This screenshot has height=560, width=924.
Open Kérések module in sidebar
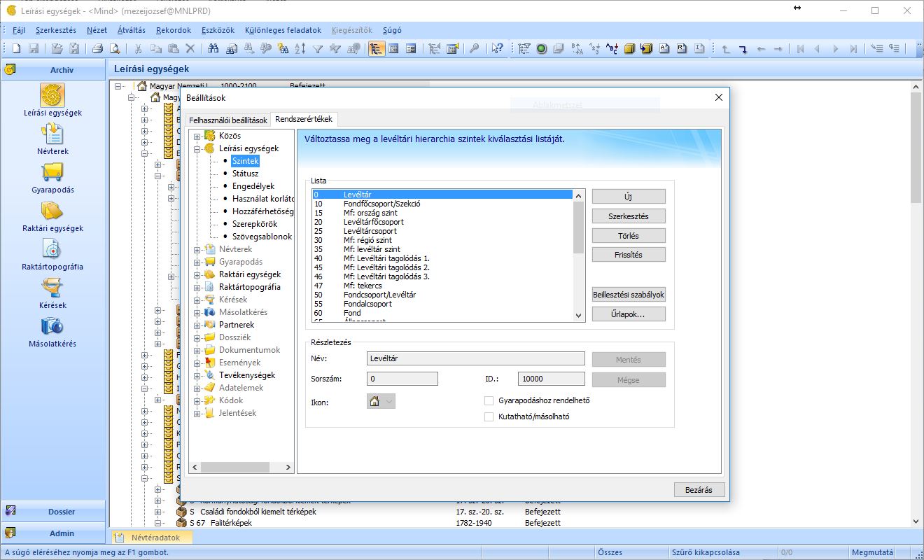pos(52,293)
